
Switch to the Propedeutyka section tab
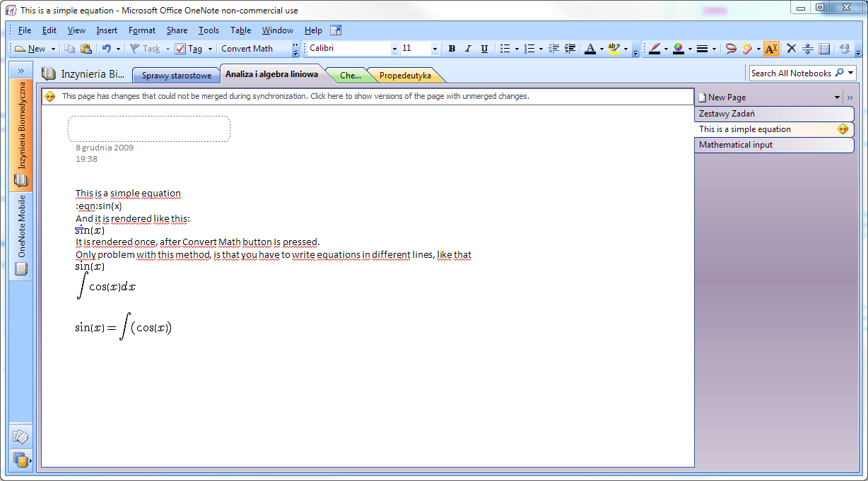(x=405, y=76)
